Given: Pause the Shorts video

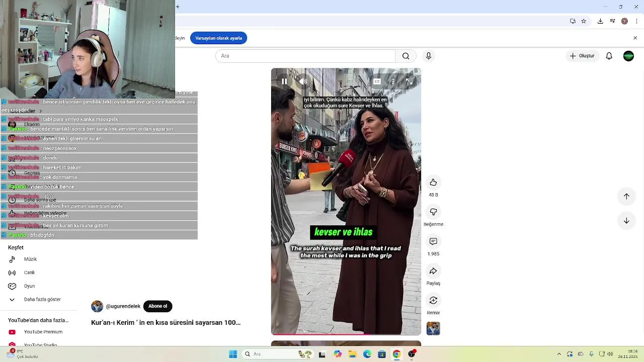Looking at the screenshot, I should (284, 81).
